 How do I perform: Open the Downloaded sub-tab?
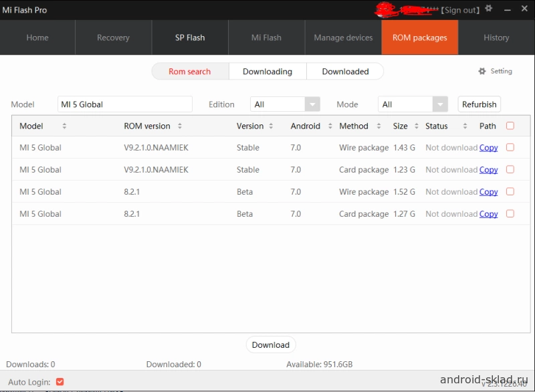click(345, 72)
